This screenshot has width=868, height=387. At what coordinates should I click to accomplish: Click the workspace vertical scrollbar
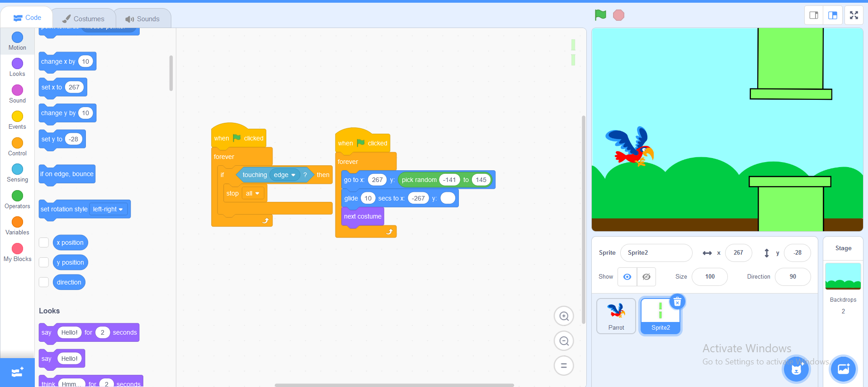coord(583,220)
